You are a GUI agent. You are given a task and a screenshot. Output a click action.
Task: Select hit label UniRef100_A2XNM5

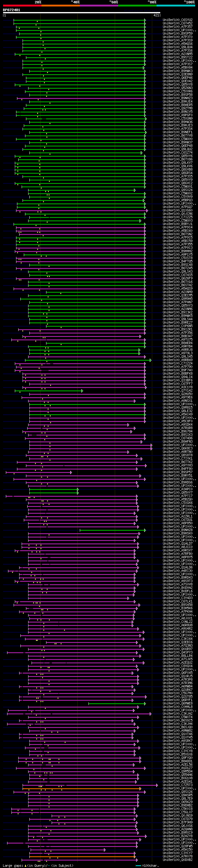[178, 54]
